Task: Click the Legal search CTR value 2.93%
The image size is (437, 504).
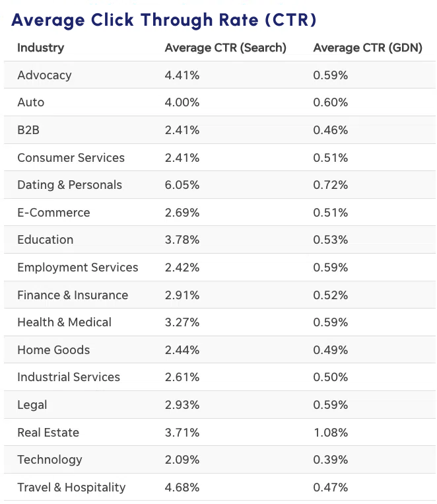Action: pos(182,405)
